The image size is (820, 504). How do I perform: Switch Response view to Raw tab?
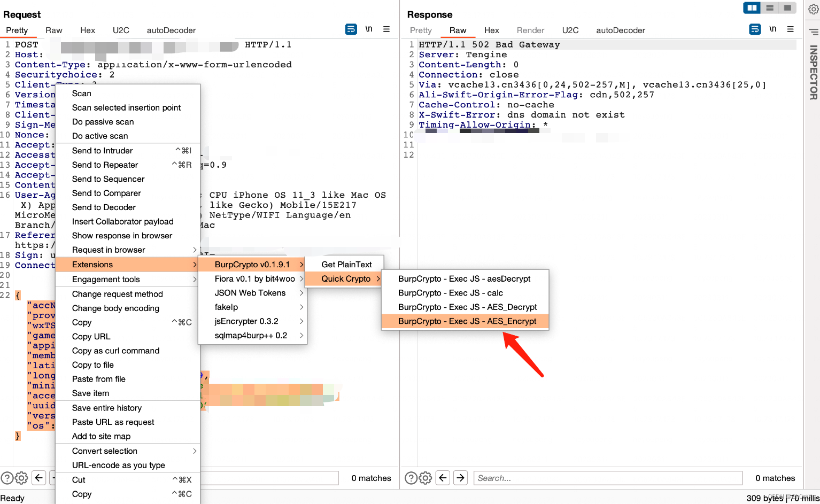coord(458,30)
